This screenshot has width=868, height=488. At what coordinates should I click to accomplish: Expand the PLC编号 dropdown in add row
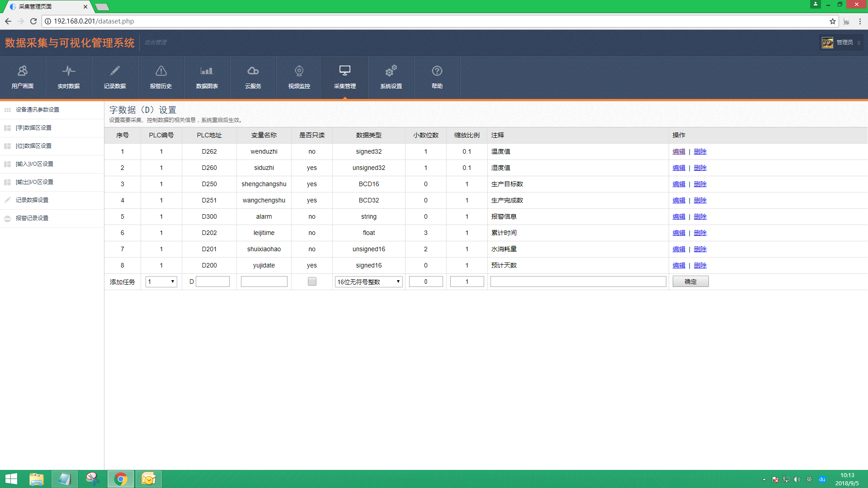[x=161, y=282]
